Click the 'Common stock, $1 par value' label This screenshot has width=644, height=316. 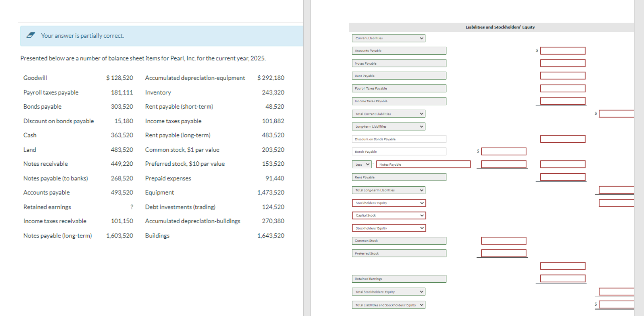[x=182, y=149]
